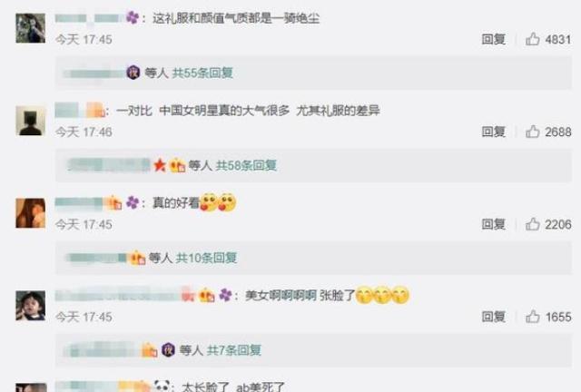Click purple flower badge on first commenter
581x392 pixels.
click(133, 17)
